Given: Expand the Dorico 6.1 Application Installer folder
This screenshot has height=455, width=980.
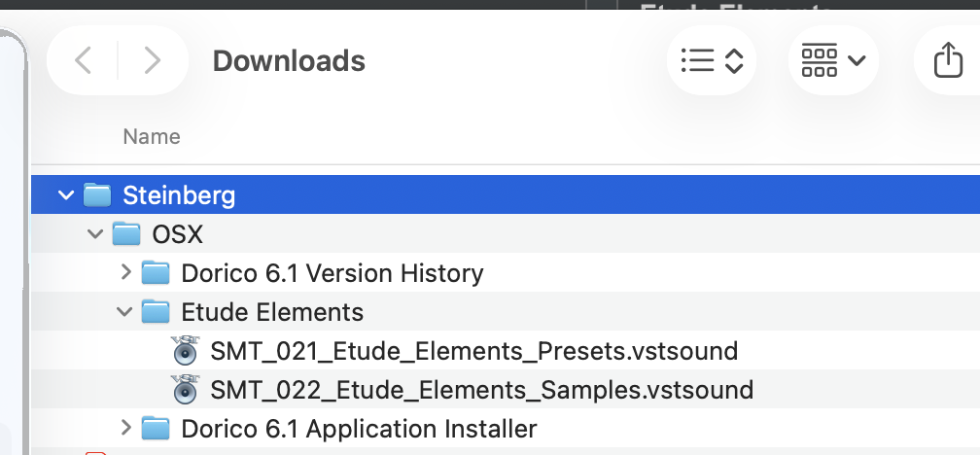Looking at the screenshot, I should pyautogui.click(x=125, y=427).
